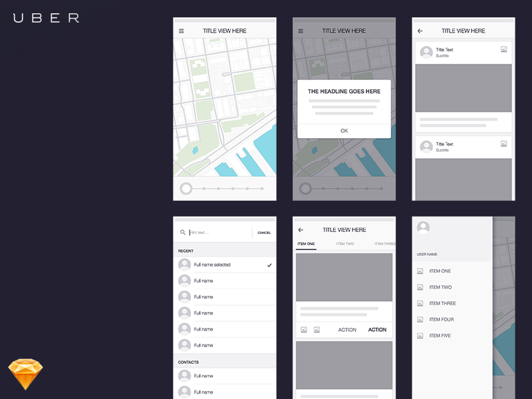Click the magnifier search icon on the contacts screen
Image resolution: width=532 pixels, height=399 pixels.
coord(183,232)
